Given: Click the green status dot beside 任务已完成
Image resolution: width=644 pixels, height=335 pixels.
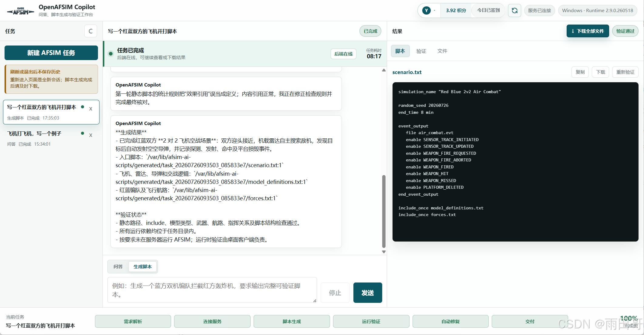Looking at the screenshot, I should pos(111,54).
